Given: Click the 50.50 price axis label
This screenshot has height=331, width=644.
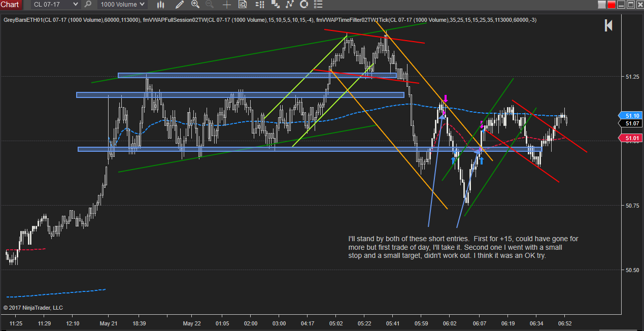Looking at the screenshot, I should coord(632,270).
